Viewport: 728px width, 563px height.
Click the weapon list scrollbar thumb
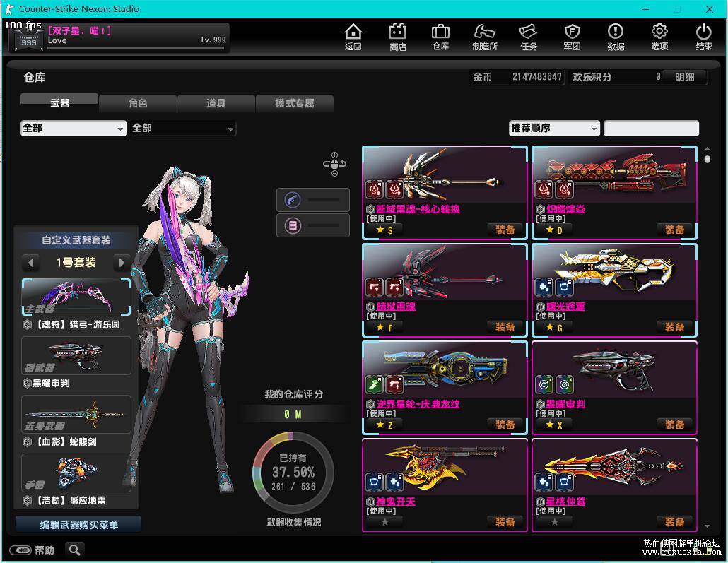[707, 159]
